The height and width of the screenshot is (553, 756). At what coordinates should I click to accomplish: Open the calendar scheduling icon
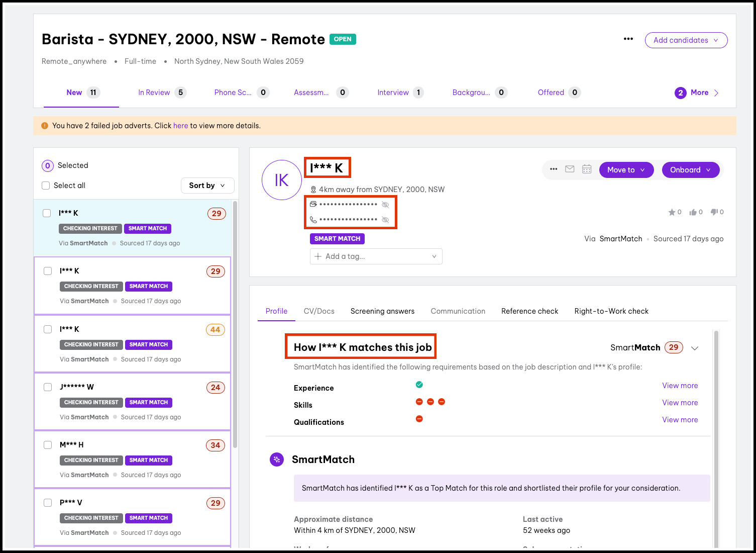(587, 169)
